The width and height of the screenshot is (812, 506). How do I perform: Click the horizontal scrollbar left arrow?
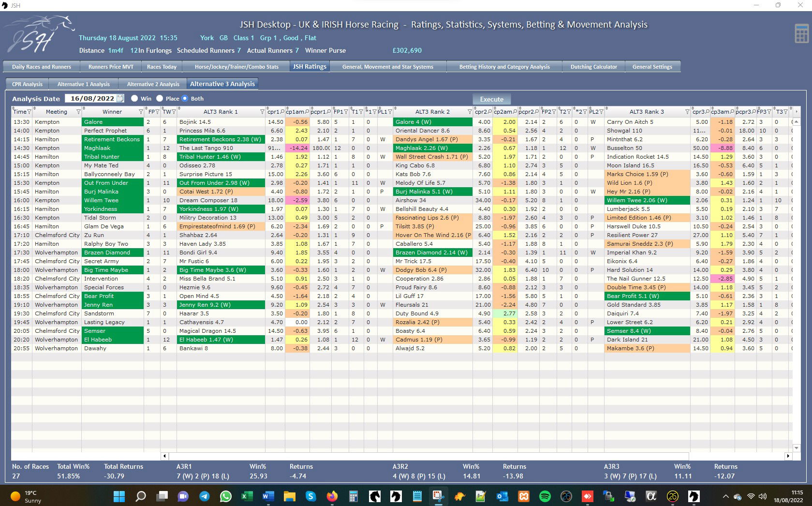point(164,456)
